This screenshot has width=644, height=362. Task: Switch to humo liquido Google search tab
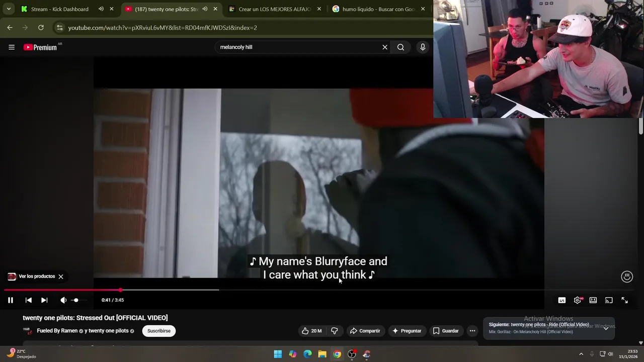(x=378, y=9)
